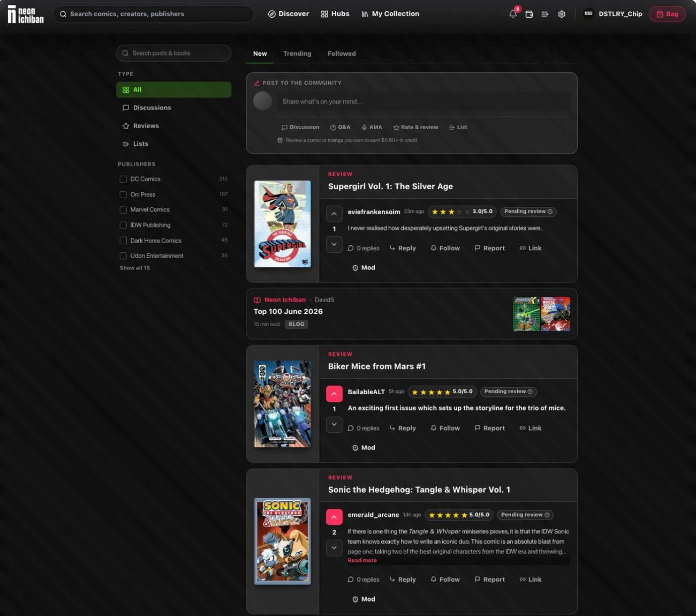Open the Bag button
This screenshot has width=696, height=616.
point(667,14)
